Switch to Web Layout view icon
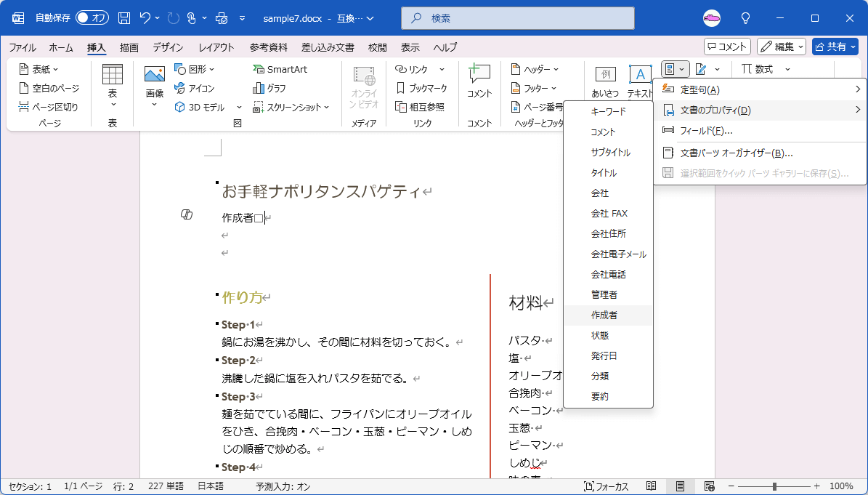This screenshot has width=868, height=495. 709,487
